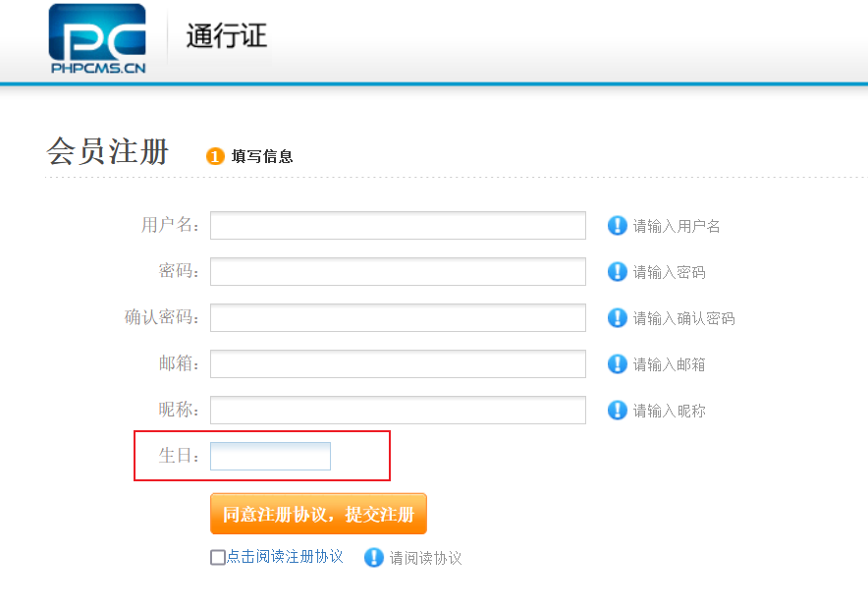868x608 pixels.
Task: Click the info icon beside 请输入密码
Action: coord(617,272)
